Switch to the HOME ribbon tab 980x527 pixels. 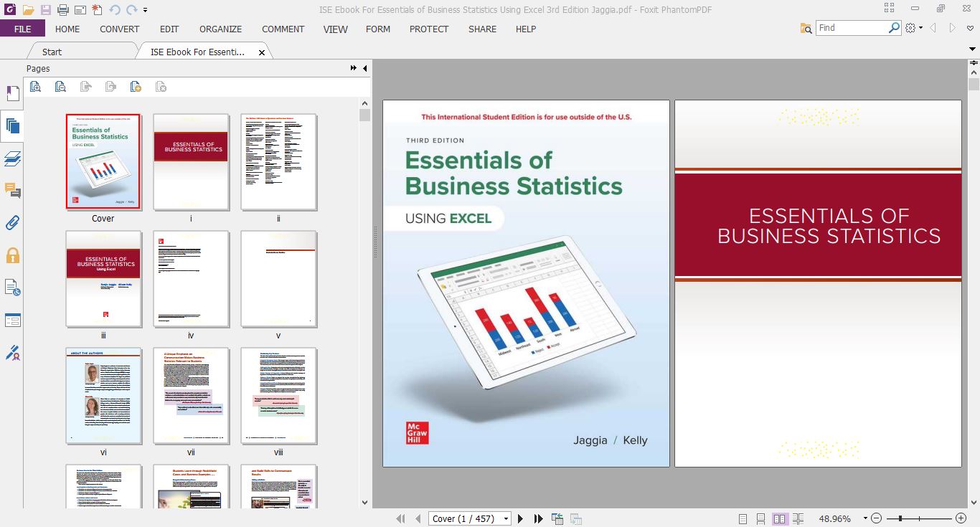click(67, 29)
